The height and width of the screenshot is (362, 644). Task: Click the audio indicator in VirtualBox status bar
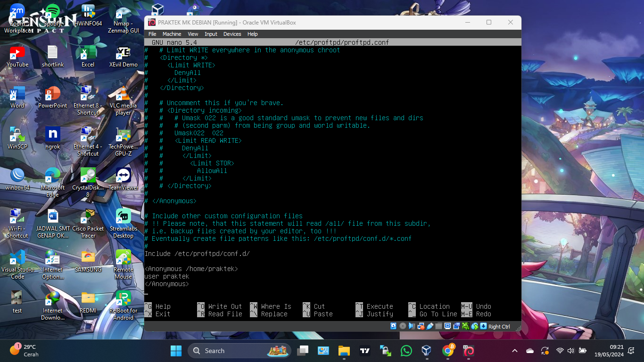412,326
